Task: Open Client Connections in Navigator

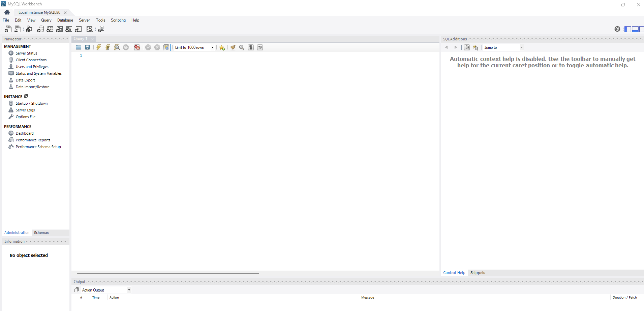Action: 31,60
